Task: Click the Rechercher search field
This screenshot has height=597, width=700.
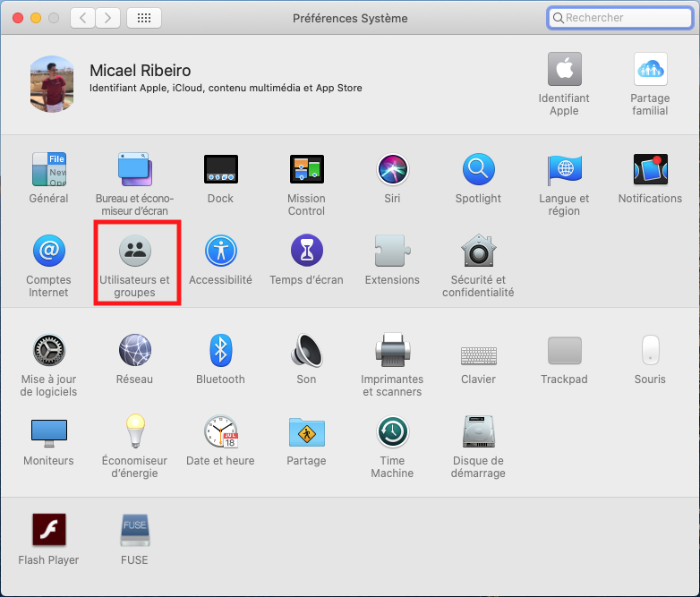Action: pyautogui.click(x=618, y=18)
